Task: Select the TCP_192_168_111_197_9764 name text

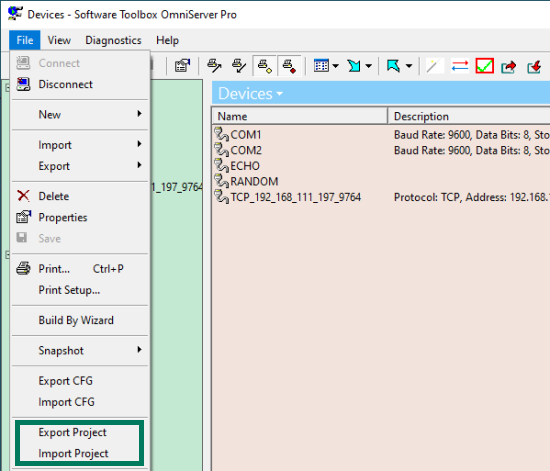Action: tap(296, 197)
